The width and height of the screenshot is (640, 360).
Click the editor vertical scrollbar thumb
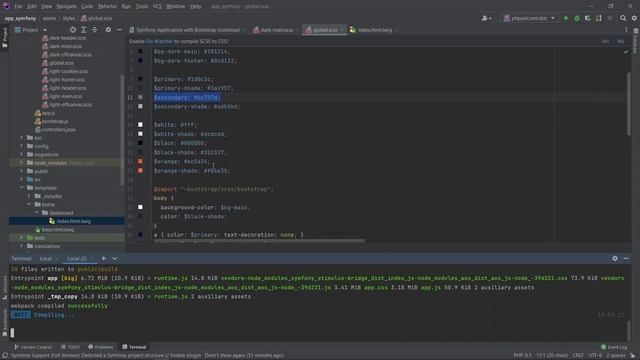click(629, 104)
